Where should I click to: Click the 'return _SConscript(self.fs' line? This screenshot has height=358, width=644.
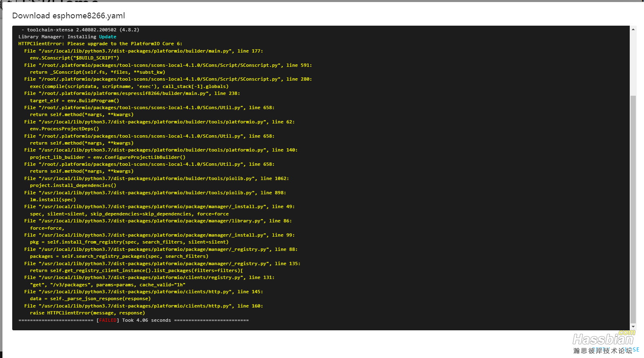click(x=97, y=72)
